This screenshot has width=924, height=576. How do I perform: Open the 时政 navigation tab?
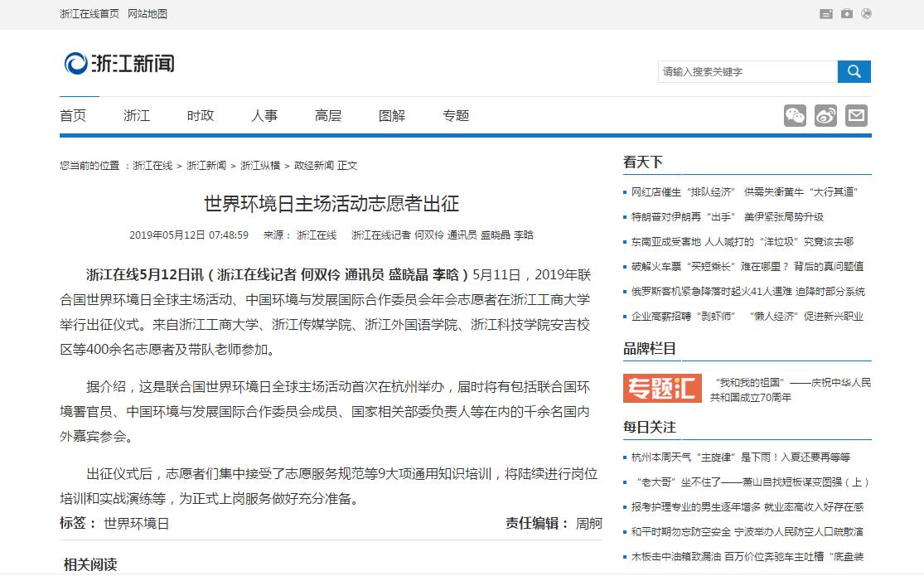tap(201, 116)
